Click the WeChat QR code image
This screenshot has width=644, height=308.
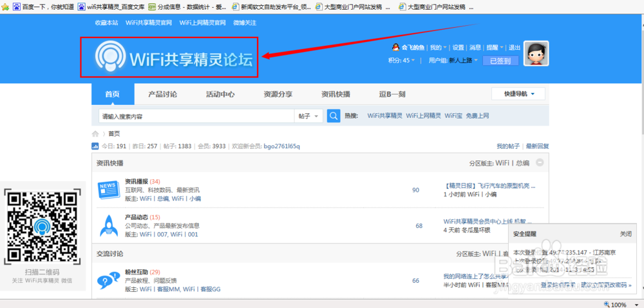coord(43,226)
